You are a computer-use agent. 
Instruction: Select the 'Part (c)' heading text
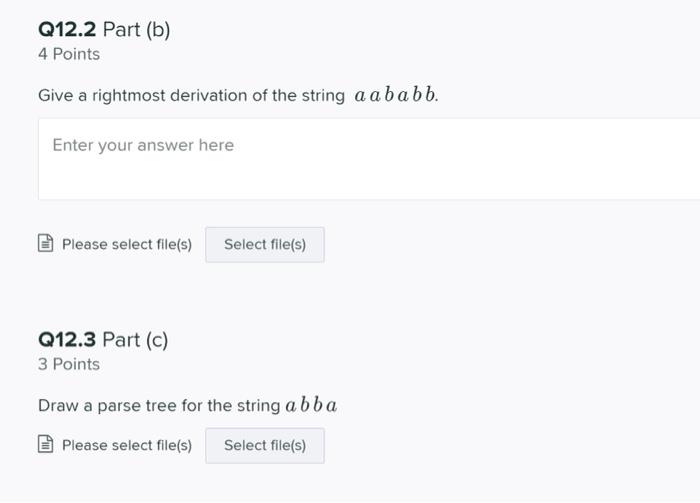tap(135, 340)
